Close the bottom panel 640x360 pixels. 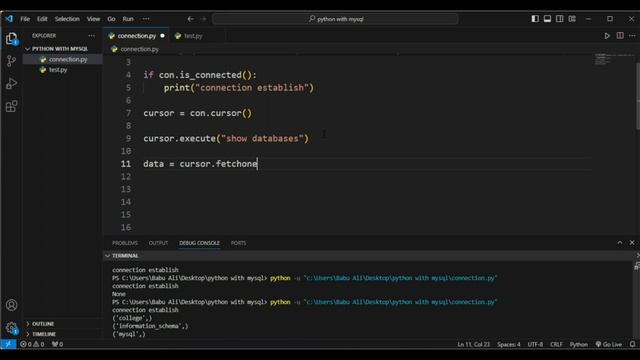coord(632,242)
